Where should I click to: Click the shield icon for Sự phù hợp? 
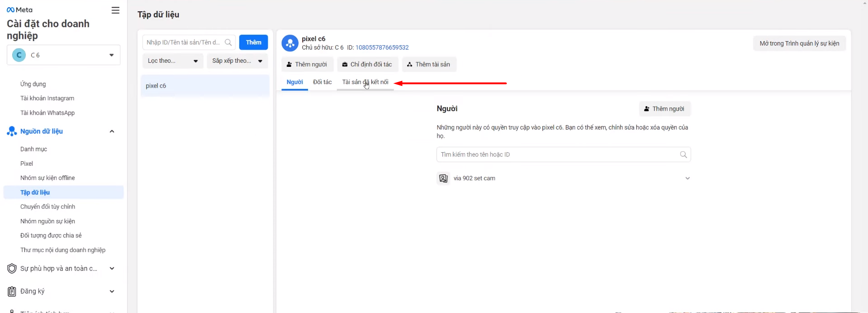pyautogui.click(x=12, y=269)
